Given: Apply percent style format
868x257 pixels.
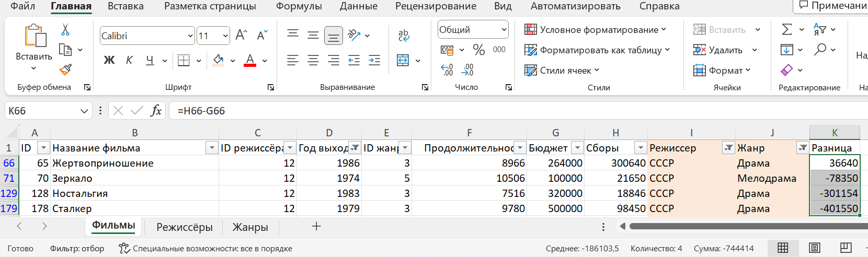Looking at the screenshot, I should tap(478, 50).
